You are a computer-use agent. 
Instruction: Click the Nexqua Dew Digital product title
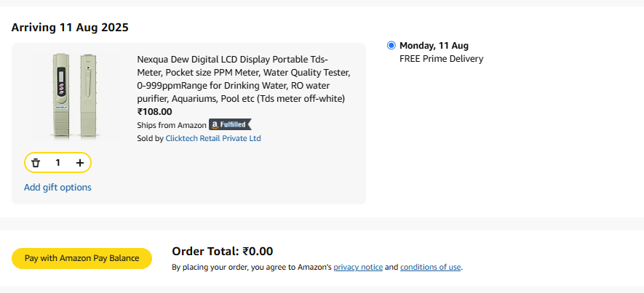(243, 79)
